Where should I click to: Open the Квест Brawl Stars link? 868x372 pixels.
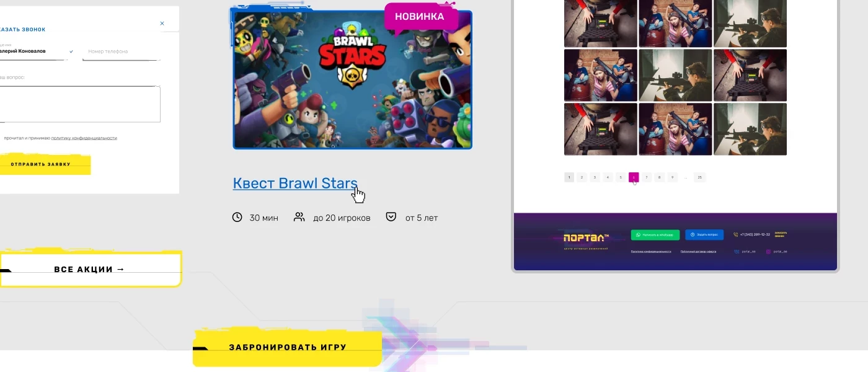coord(295,184)
